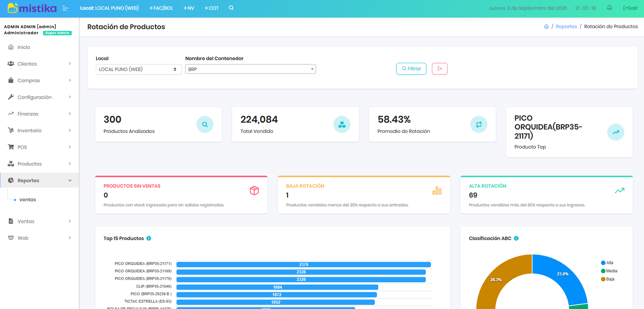Image resolution: width=644 pixels, height=309 pixels.
Task: Collapse the Reportes submenu chevron
Action: (x=70, y=180)
